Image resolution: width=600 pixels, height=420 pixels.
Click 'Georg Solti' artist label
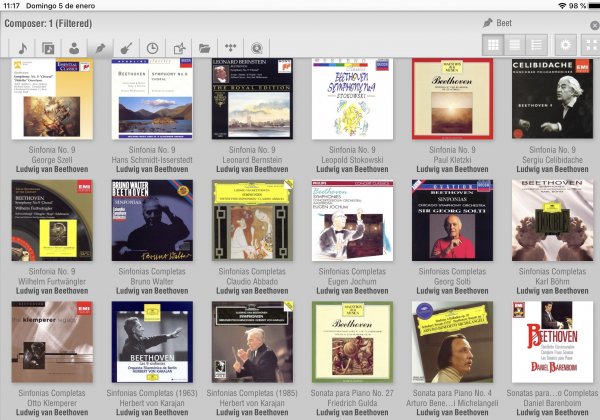pyautogui.click(x=452, y=282)
